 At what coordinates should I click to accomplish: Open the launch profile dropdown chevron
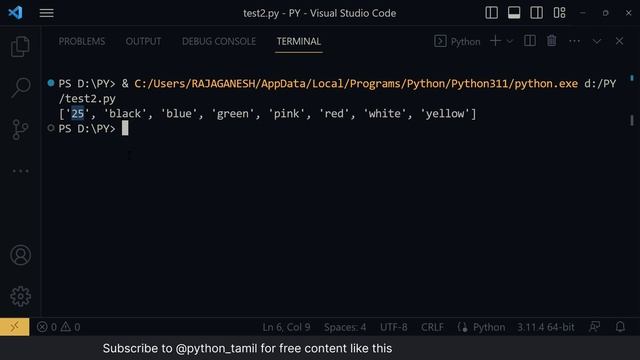coord(510,41)
